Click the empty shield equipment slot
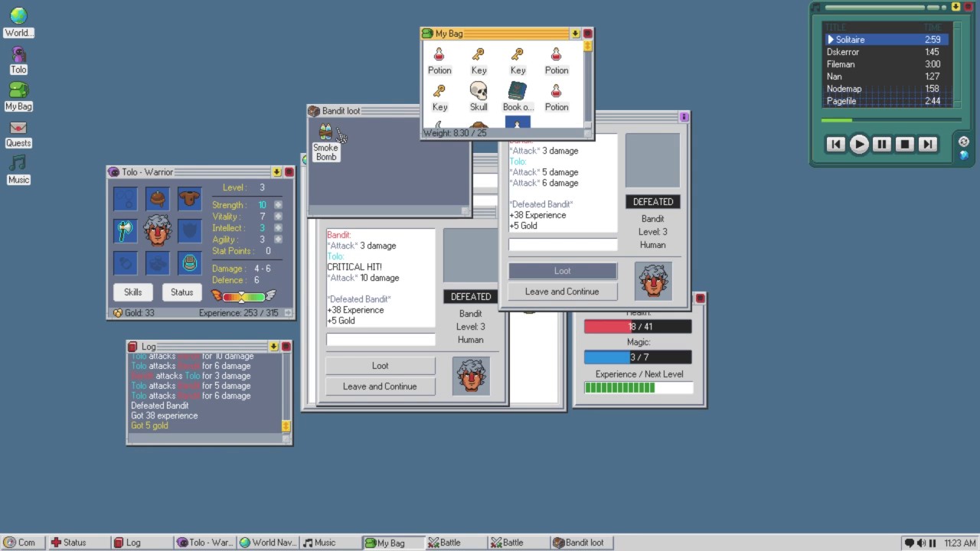Screen dimensions: 980x551 point(190,230)
